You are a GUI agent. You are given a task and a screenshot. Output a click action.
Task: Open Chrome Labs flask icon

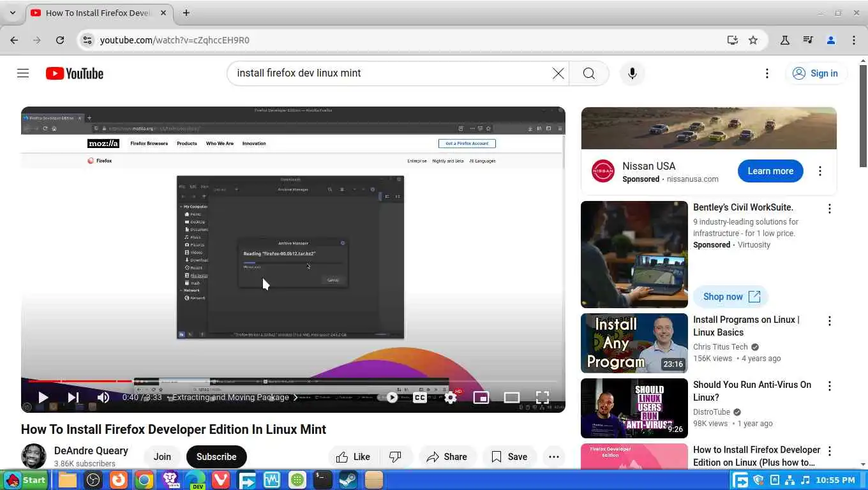(x=785, y=40)
